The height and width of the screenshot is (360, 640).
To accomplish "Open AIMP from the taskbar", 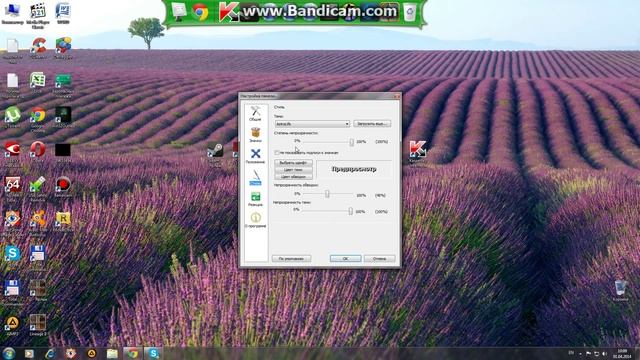I will (x=91, y=353).
